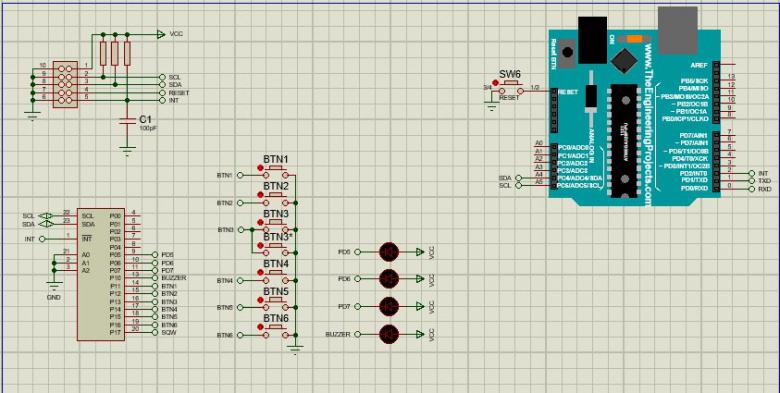Select the PD5 LED component
The height and width of the screenshot is (393, 780).
(389, 252)
